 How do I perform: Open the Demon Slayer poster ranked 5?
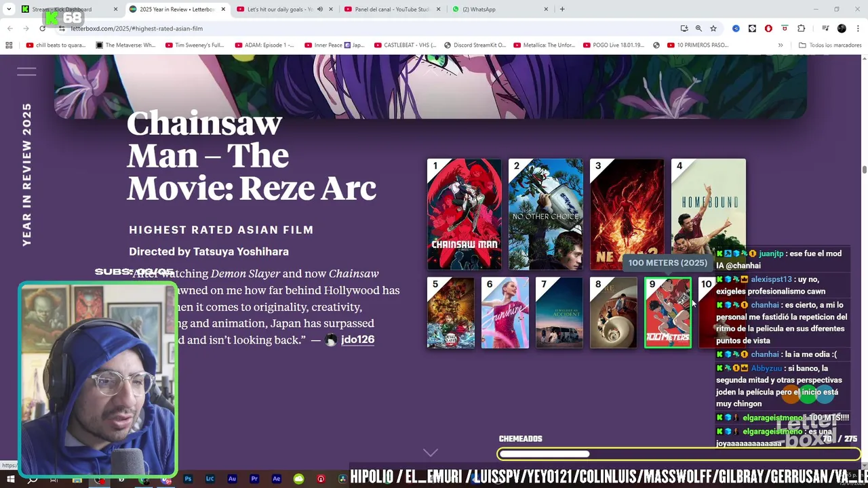(x=451, y=312)
